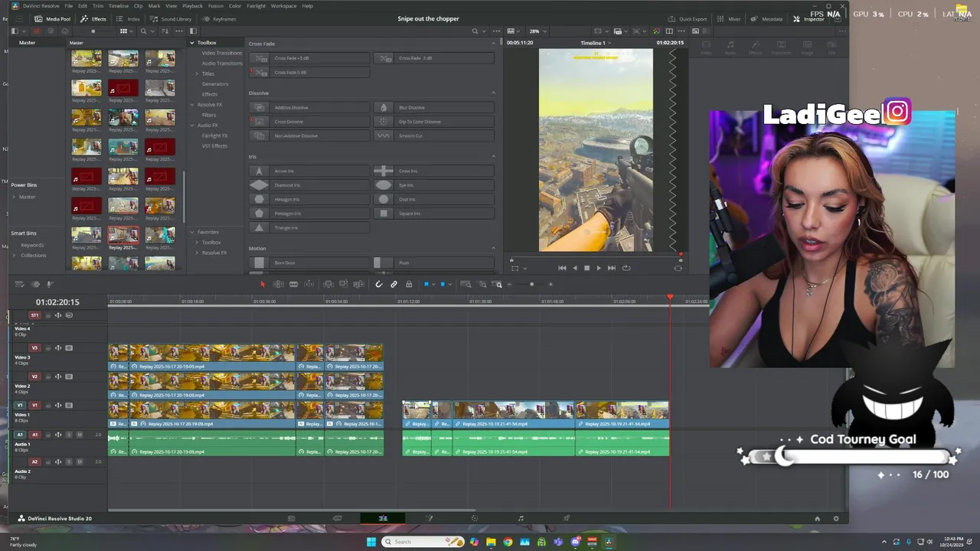
Task: Open the Playback menu
Action: click(192, 5)
